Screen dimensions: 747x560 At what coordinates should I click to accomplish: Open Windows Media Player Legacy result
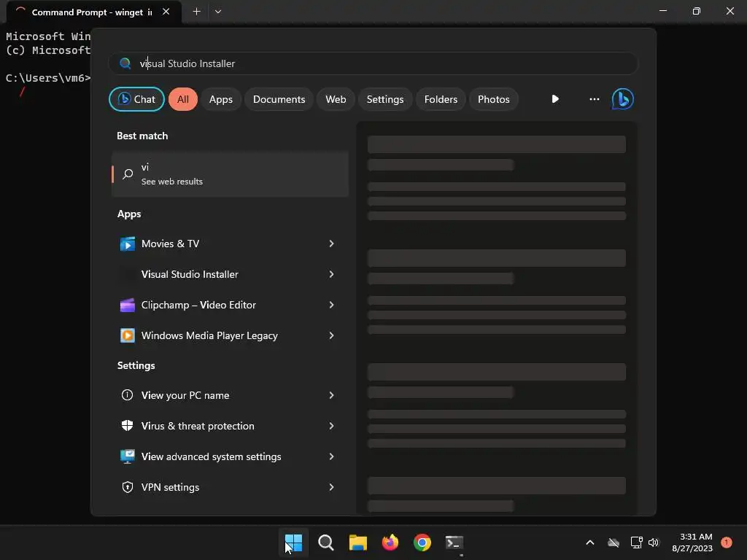[x=230, y=335]
